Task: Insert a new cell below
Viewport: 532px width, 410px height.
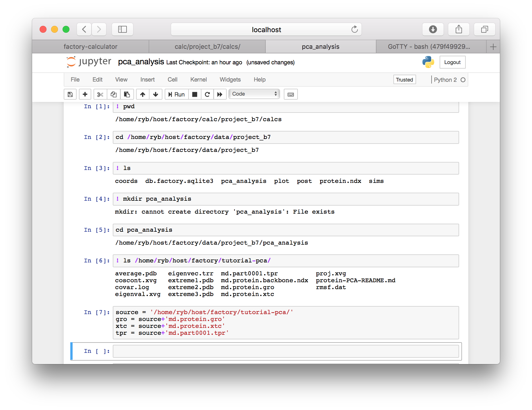Action: [x=85, y=94]
